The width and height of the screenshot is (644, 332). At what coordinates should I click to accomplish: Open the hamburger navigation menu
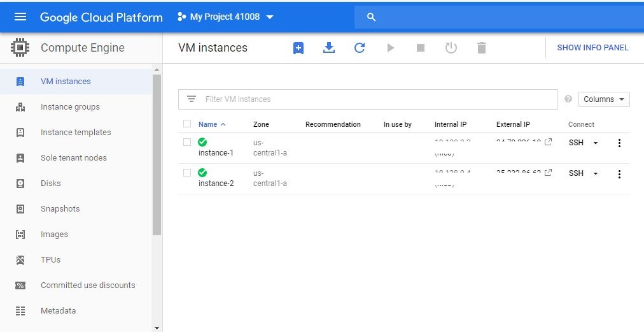(x=20, y=17)
